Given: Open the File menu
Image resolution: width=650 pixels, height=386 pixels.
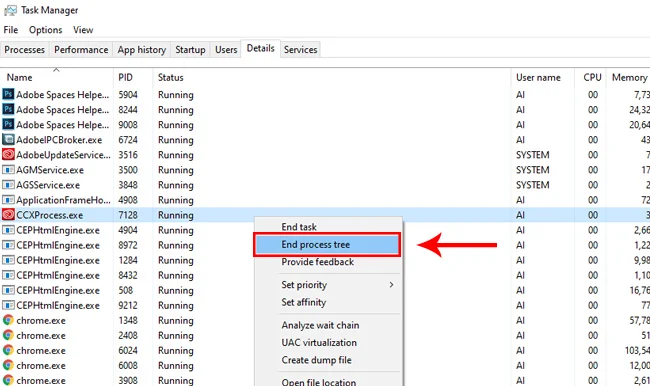Looking at the screenshot, I should pyautogui.click(x=11, y=30).
